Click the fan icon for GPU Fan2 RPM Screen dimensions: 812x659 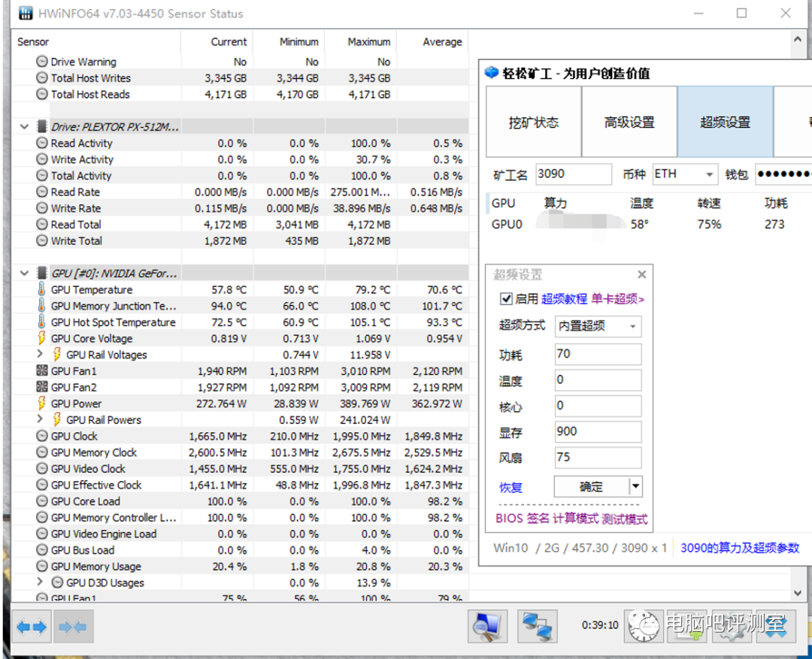tap(42, 387)
